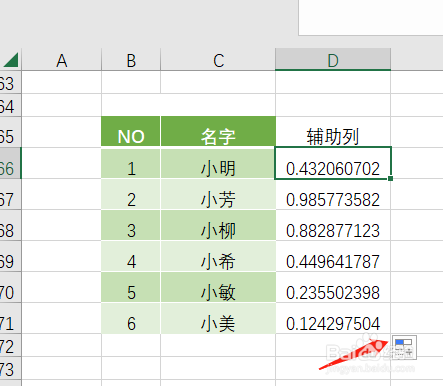Select column C header
The height and width of the screenshot is (386, 443).
218,60
